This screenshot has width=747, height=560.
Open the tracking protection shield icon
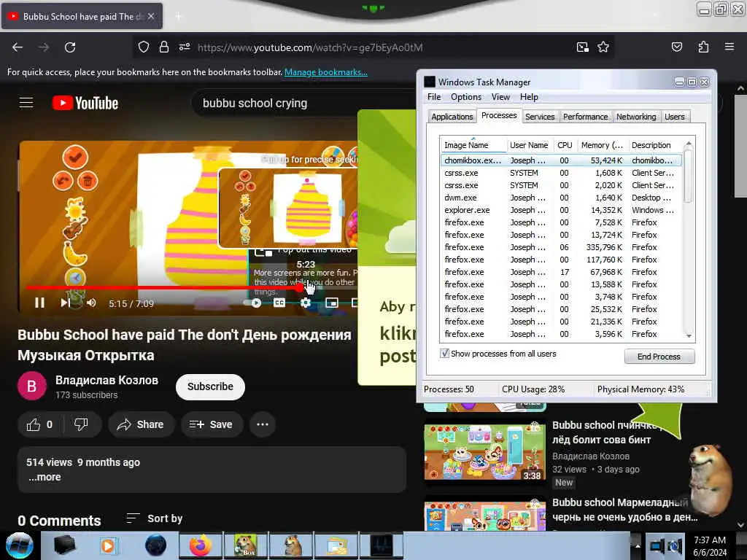coord(144,47)
